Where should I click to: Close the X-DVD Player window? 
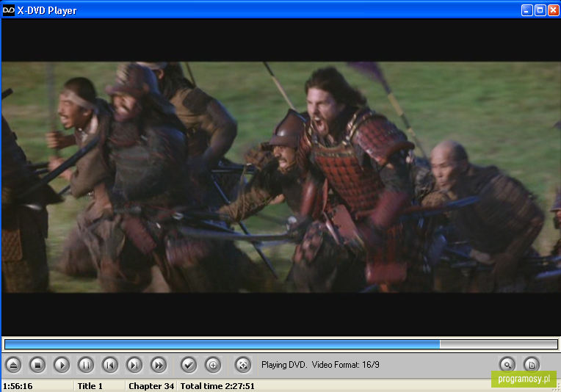coord(553,10)
